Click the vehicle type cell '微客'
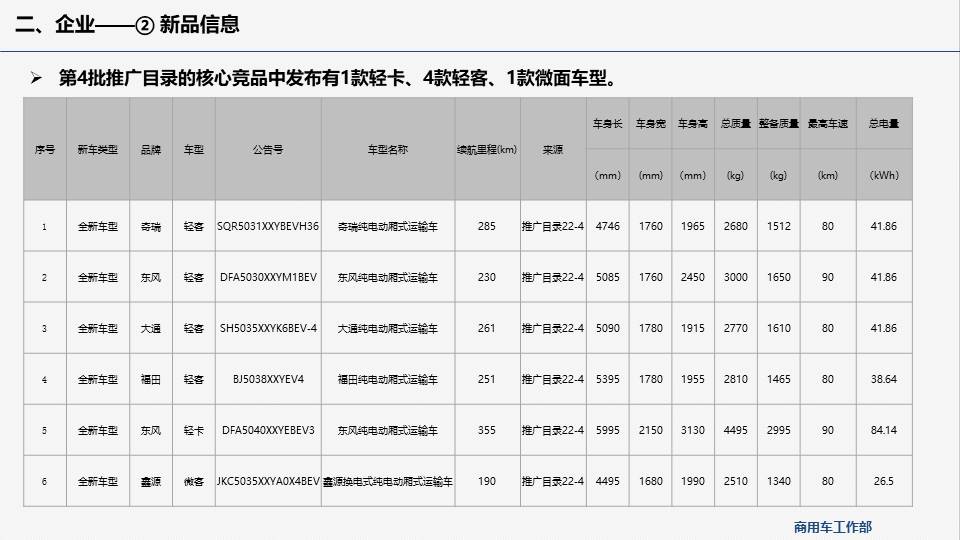The height and width of the screenshot is (540, 960). click(193, 482)
